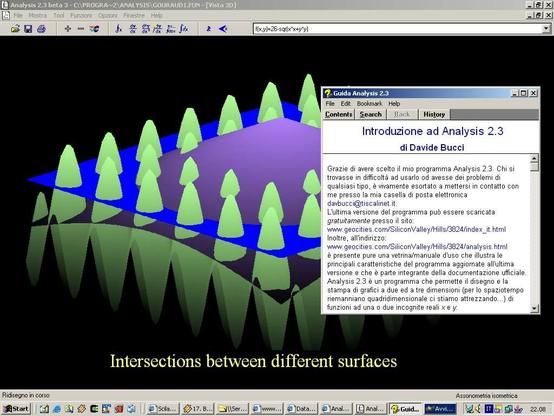Minimize the Guida Analysis 2.3 window
554x416 pixels.
514,93
